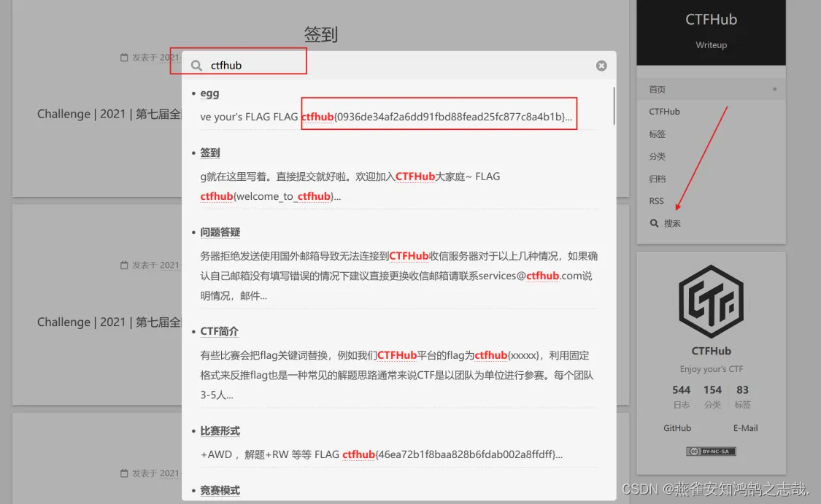Click the GitHub link in the profile card

coord(677,428)
